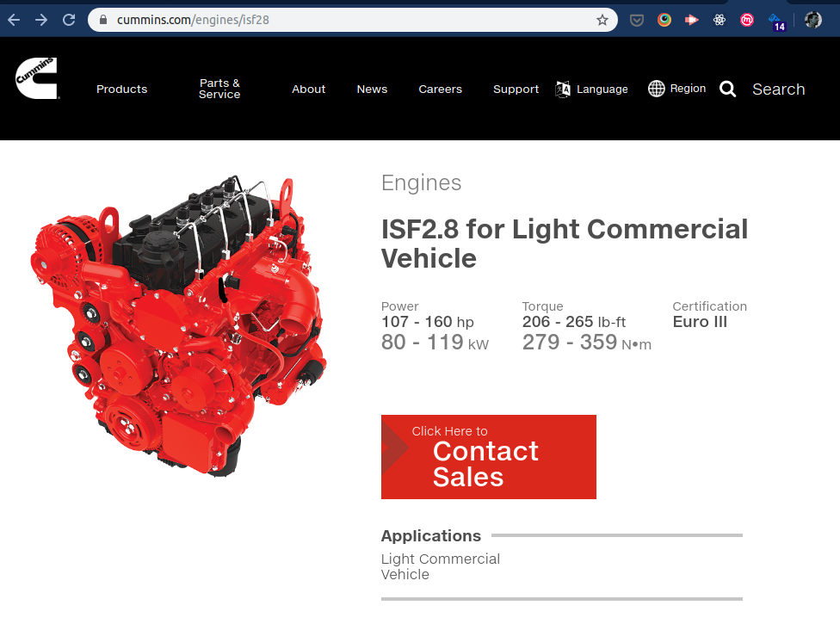Click the Search label in header

point(778,89)
